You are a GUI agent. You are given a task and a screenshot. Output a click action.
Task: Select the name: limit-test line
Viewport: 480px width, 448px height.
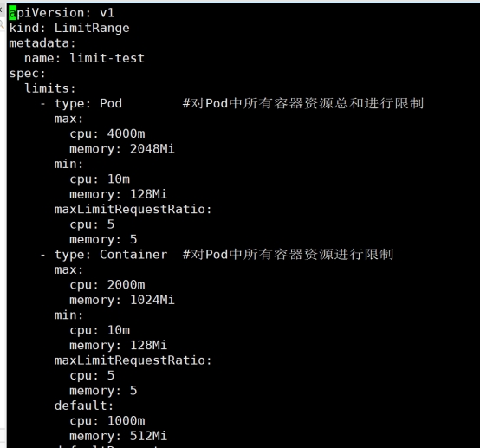point(84,58)
